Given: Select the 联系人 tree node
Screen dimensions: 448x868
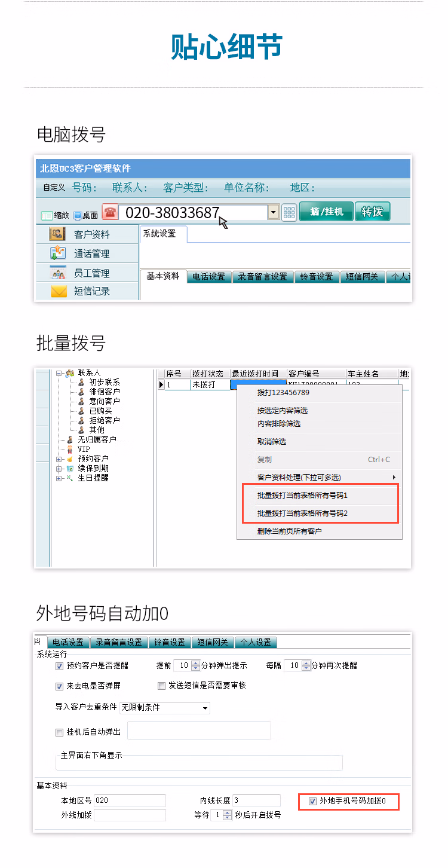Looking at the screenshot, I should [88, 372].
